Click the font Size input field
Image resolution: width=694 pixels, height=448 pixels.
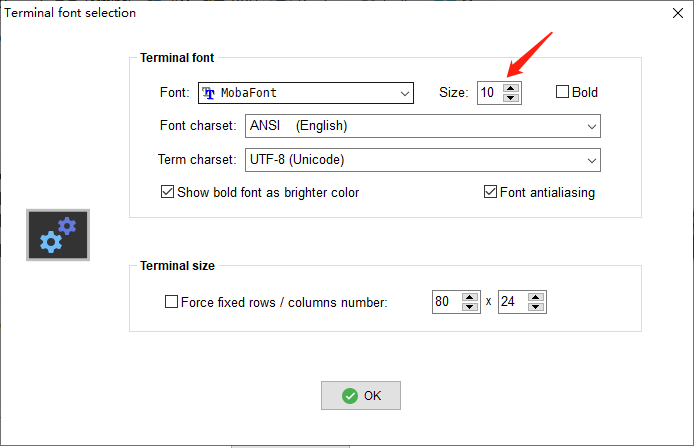489,93
